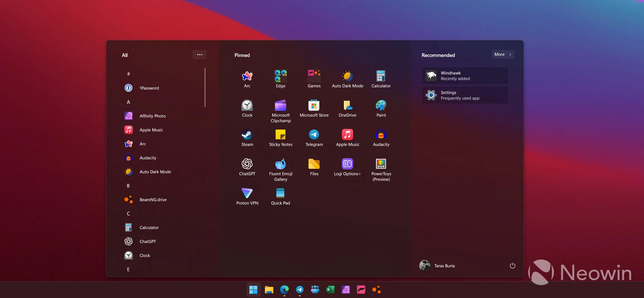Open Arc from the Pinned grid

pos(247,79)
